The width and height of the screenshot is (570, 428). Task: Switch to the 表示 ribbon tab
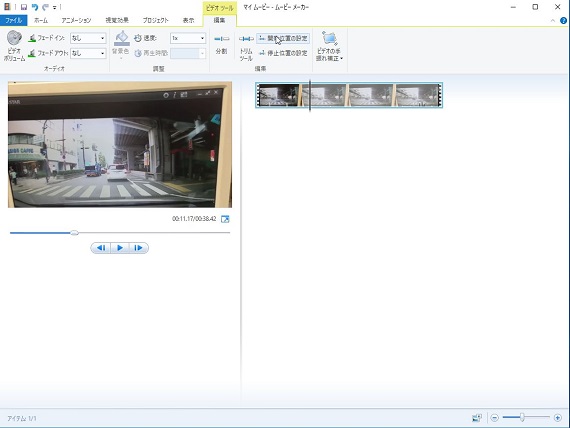pos(188,20)
